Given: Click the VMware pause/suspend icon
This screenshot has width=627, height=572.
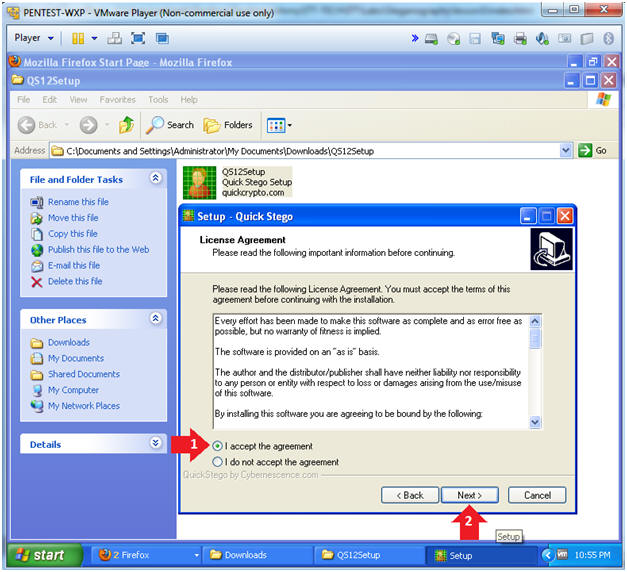Looking at the screenshot, I should pyautogui.click(x=78, y=38).
